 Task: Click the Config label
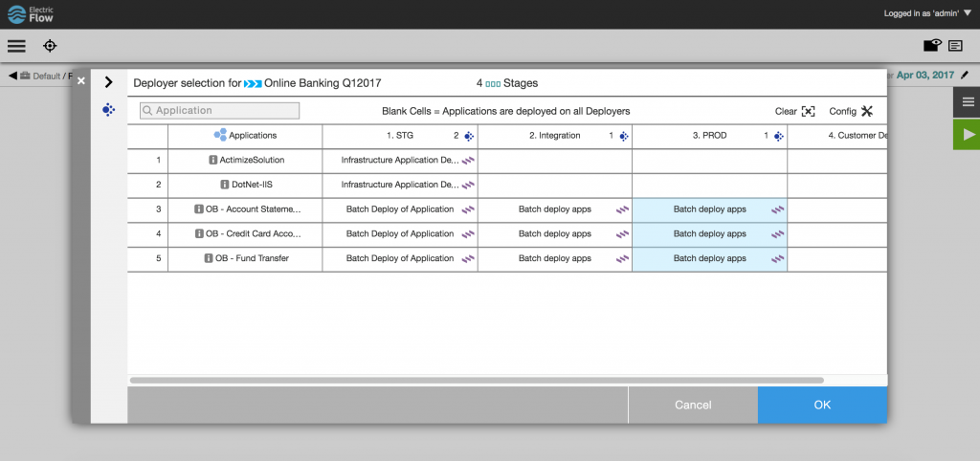[842, 111]
